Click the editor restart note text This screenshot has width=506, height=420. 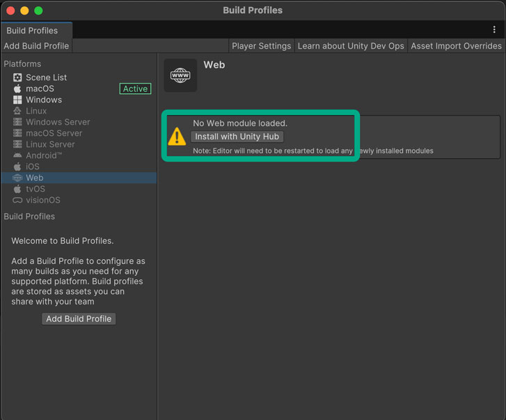pos(313,150)
